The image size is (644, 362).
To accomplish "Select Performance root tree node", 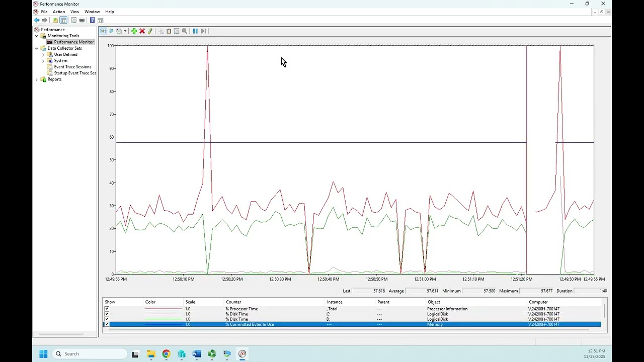I will pyautogui.click(x=53, y=30).
